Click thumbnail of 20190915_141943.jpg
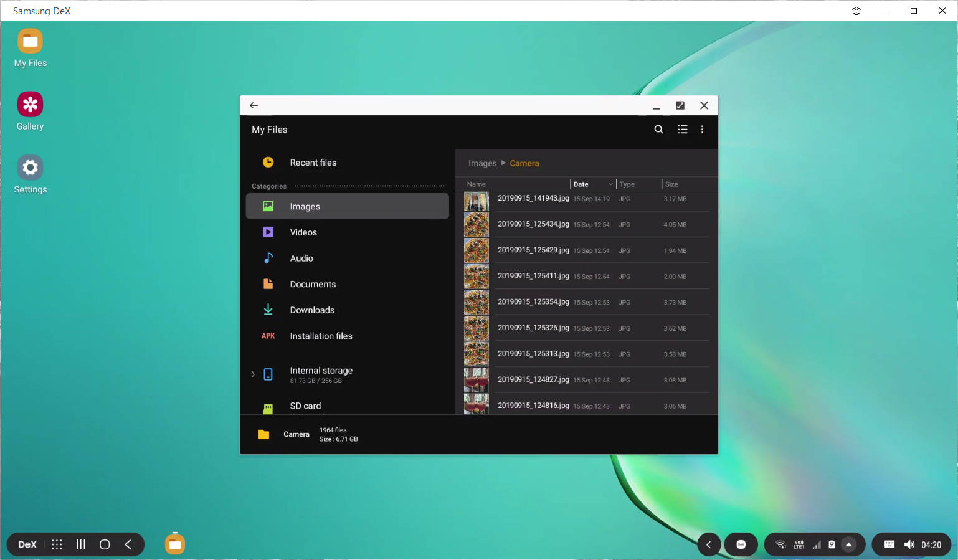The width and height of the screenshot is (958, 560). pyautogui.click(x=477, y=201)
